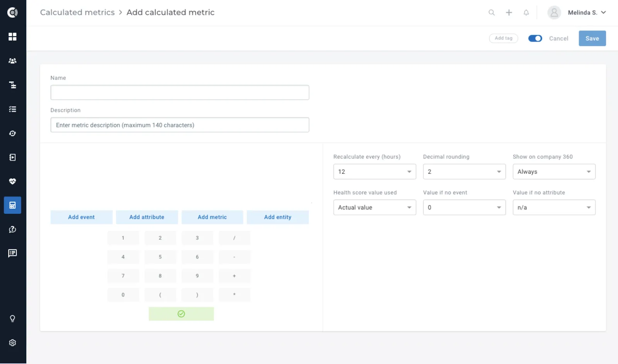Click the open parenthesis keypad key
The height and width of the screenshot is (364, 618).
pyautogui.click(x=160, y=295)
